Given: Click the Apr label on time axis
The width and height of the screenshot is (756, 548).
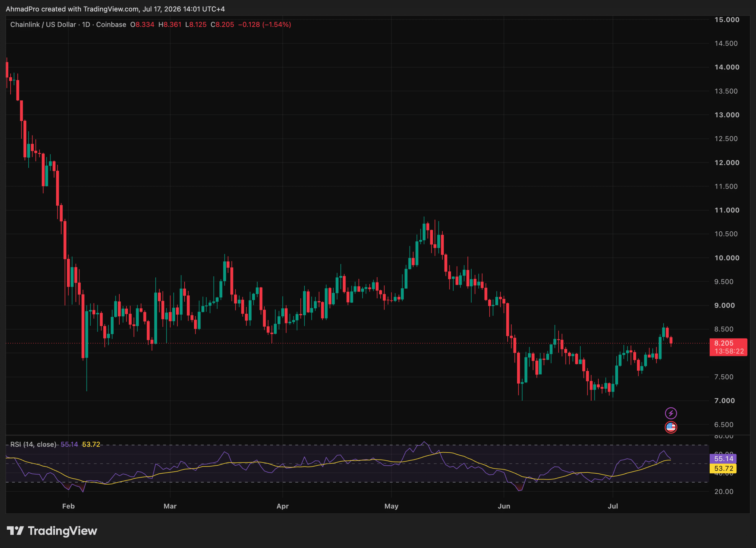Looking at the screenshot, I should pos(283,506).
